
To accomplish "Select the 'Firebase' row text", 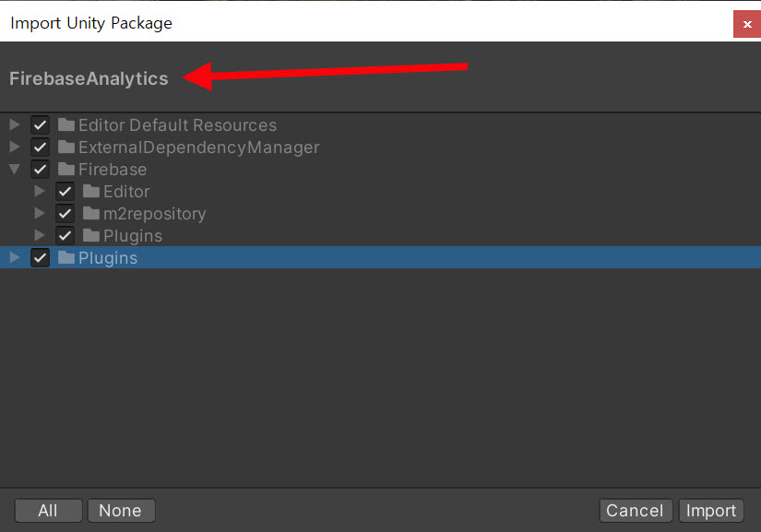I will (x=113, y=170).
